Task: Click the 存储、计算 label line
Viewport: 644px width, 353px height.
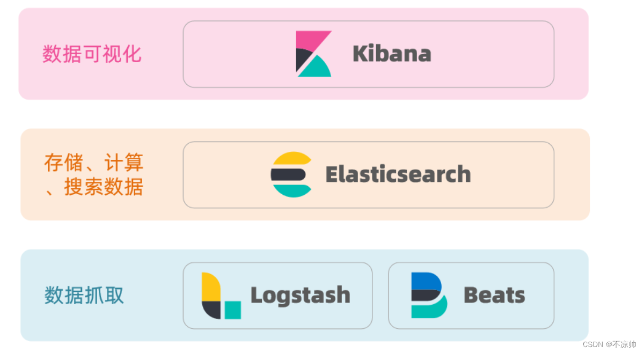Action: point(94,163)
